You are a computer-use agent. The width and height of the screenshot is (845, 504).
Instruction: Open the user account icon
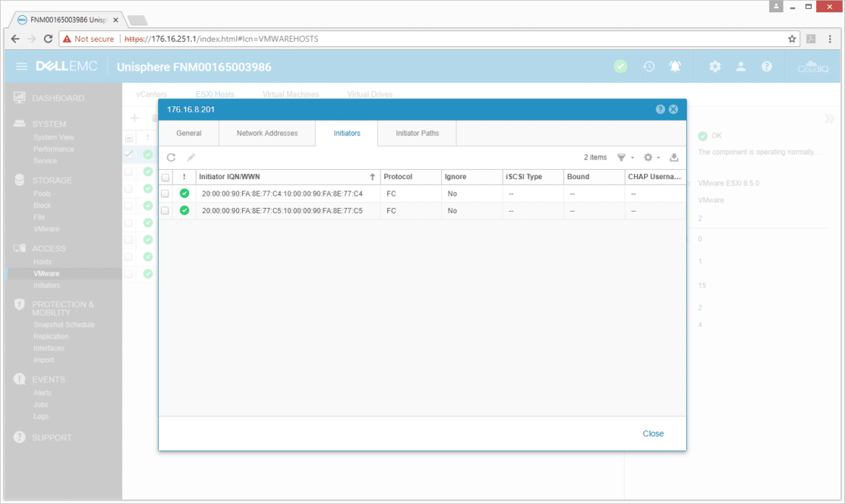(x=741, y=66)
